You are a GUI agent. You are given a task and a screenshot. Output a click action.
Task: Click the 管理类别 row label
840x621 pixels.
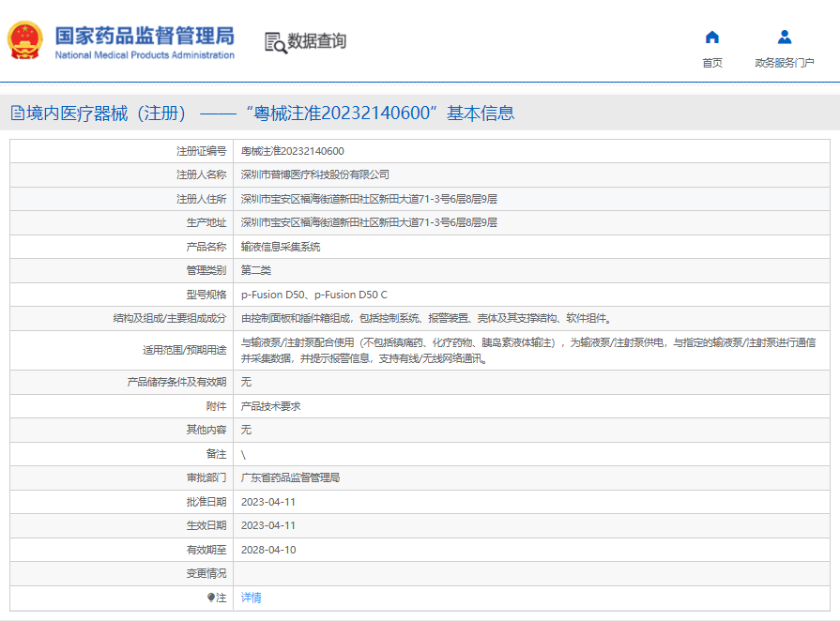pyautogui.click(x=206, y=270)
